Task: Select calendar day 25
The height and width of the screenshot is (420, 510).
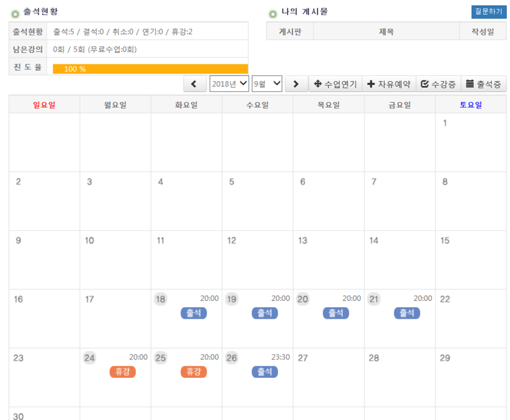Action: pos(161,358)
